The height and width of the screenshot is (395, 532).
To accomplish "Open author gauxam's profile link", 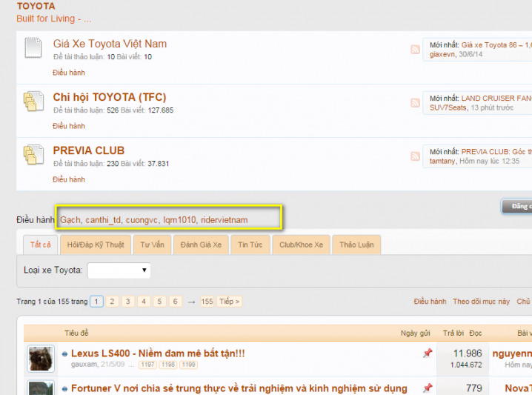I will pyautogui.click(x=84, y=365).
